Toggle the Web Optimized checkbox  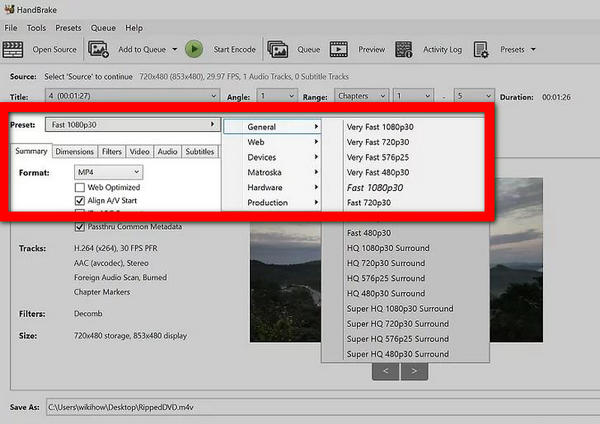[80, 188]
